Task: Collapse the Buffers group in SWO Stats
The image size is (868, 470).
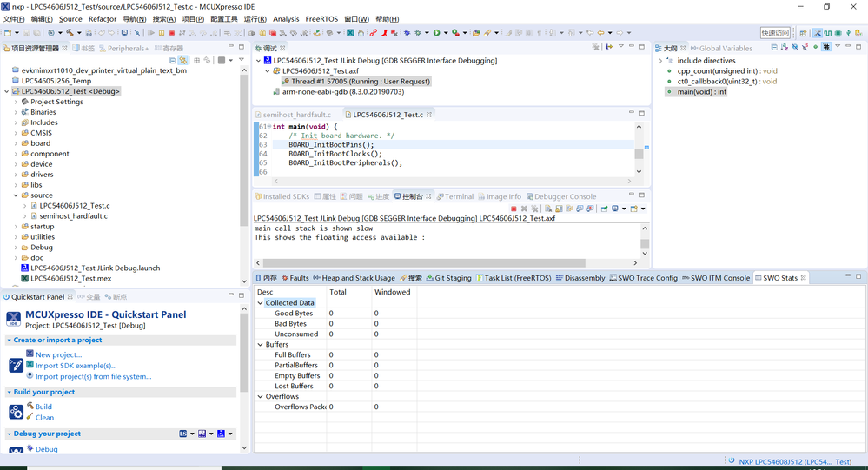Action: (260, 344)
